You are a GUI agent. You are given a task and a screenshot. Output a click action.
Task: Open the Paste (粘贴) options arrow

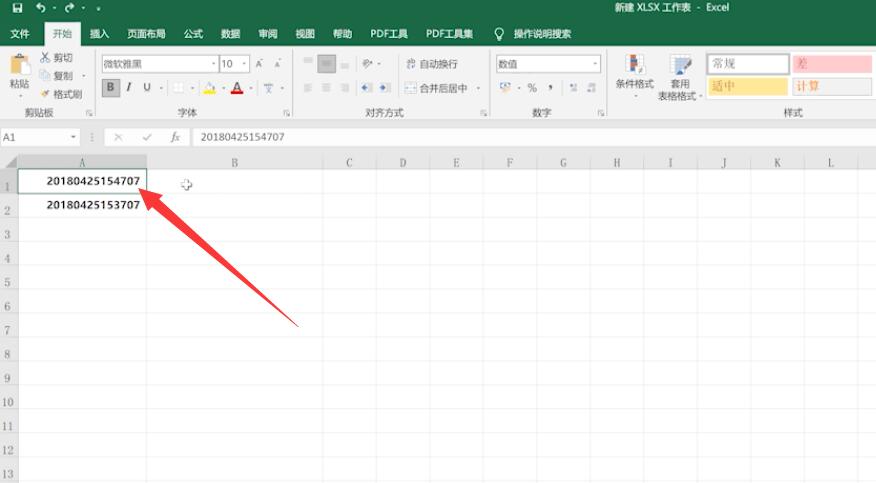coord(20,96)
